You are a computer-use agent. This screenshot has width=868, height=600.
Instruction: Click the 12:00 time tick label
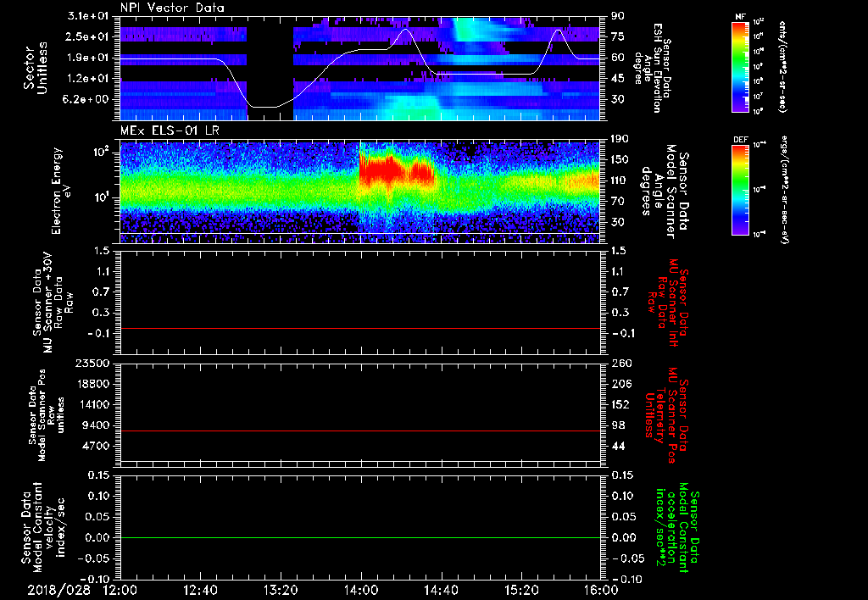point(120,590)
